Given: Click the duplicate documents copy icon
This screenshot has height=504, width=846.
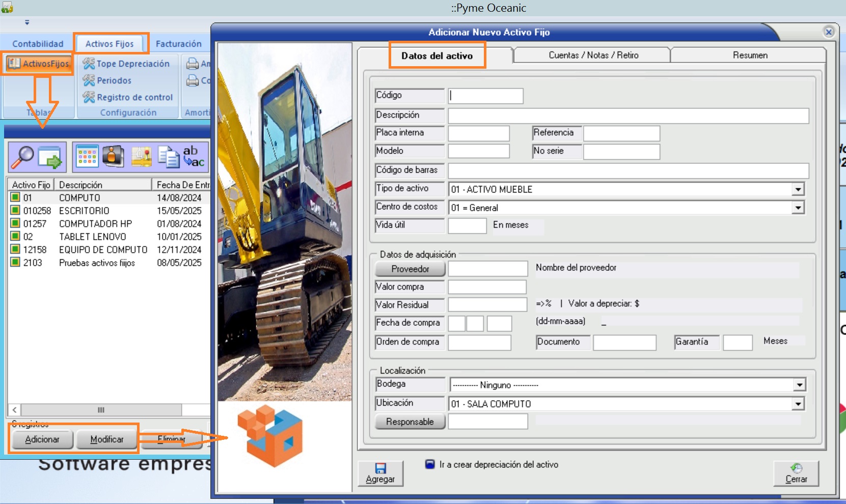Looking at the screenshot, I should tap(168, 156).
